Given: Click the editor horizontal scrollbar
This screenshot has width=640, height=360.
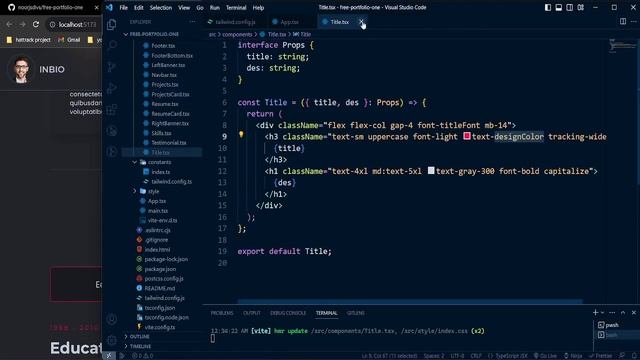Looking at the screenshot, I should (x=410, y=302).
